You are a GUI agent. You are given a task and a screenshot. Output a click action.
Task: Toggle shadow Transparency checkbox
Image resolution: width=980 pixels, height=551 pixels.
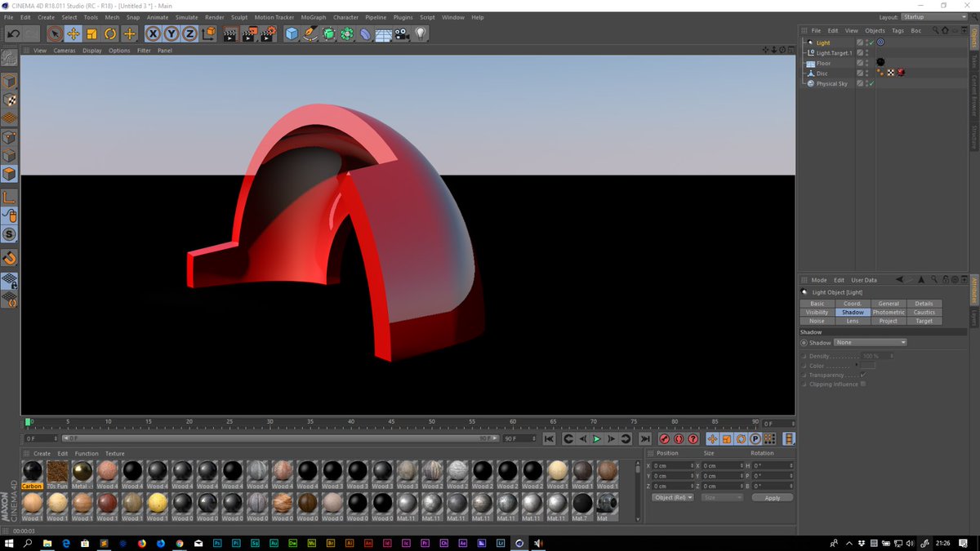(x=863, y=375)
